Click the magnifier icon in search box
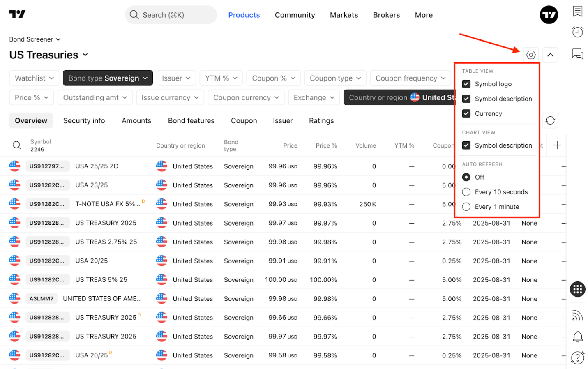Screen dimensions: 588x369 click(x=134, y=15)
